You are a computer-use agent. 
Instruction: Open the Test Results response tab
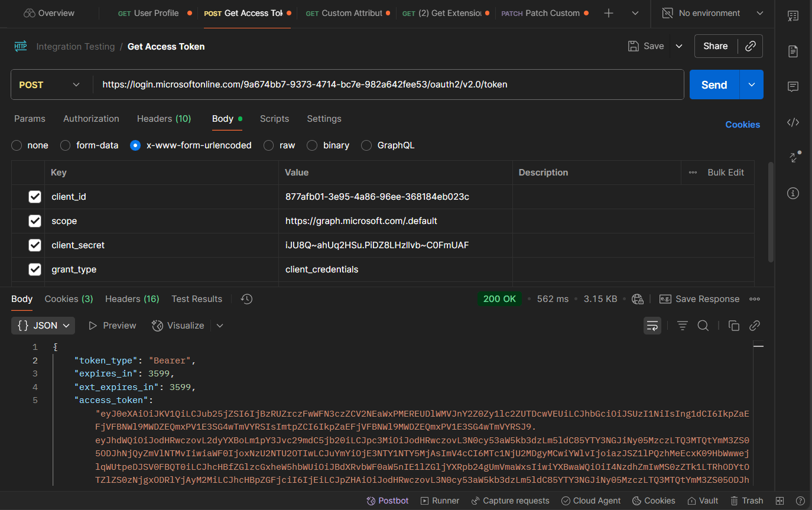197,299
